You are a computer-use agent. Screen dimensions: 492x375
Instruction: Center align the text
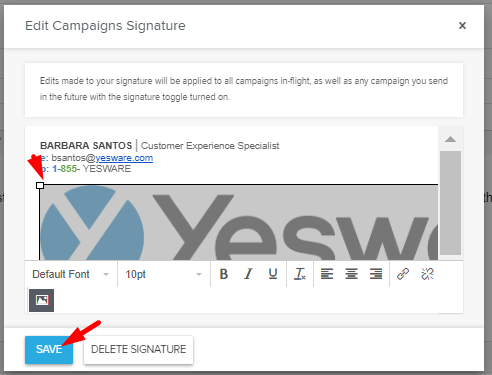click(351, 274)
